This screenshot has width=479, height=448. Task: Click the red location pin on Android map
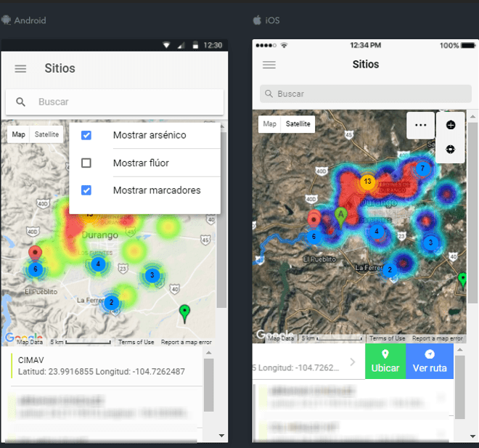(35, 253)
